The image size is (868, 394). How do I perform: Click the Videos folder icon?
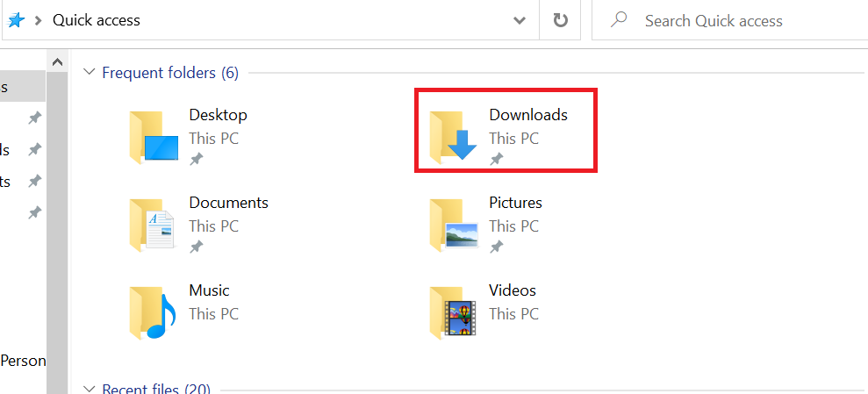[x=453, y=312]
